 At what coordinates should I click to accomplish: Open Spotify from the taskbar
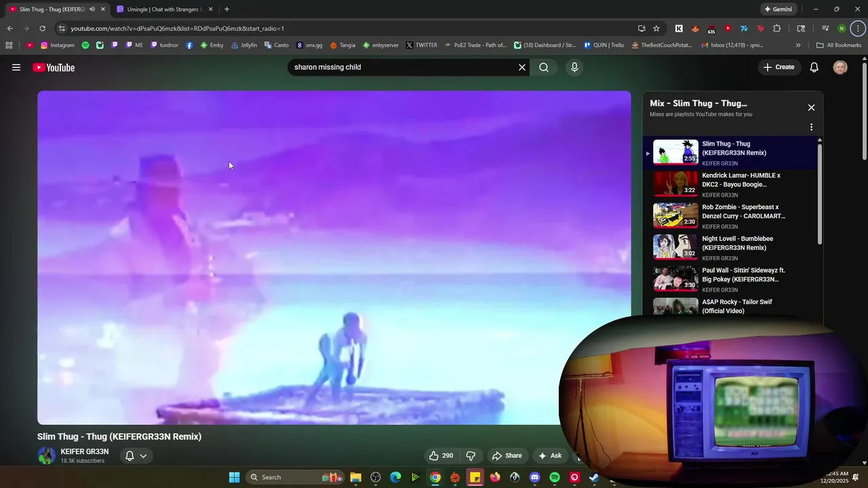[x=555, y=477]
